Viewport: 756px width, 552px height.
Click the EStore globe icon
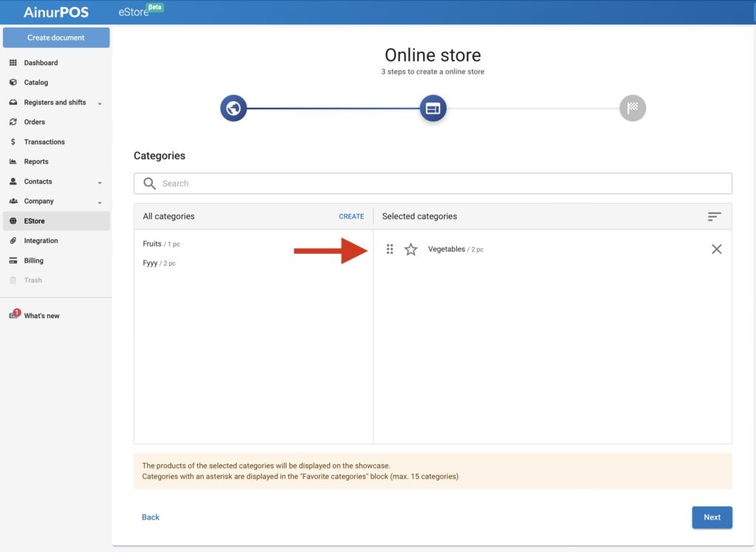[x=13, y=221]
